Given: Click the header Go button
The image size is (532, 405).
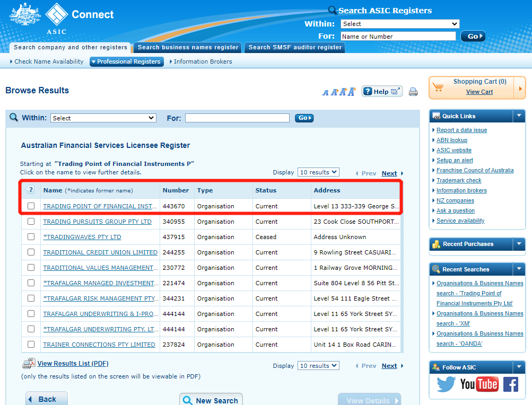Looking at the screenshot, I should [473, 36].
